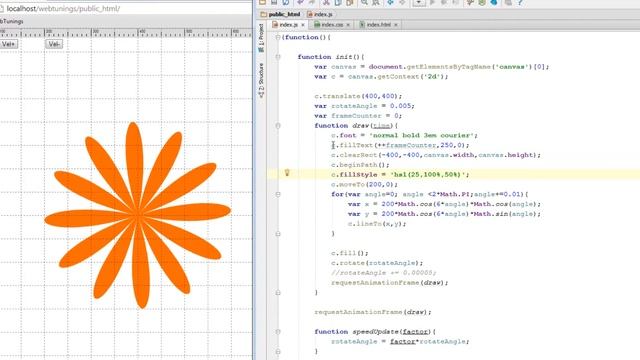640x360 pixels.
Task: Click the Cut scissors icon
Action: point(327,2)
